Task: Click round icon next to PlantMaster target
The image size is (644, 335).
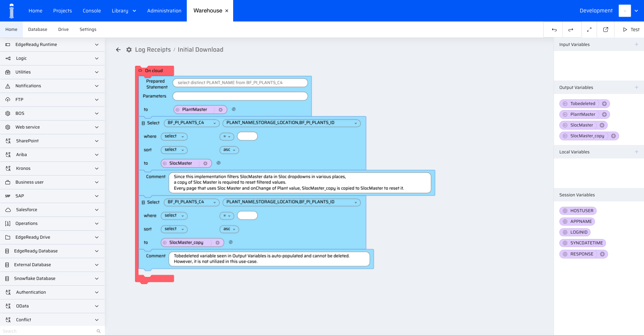Action: [x=234, y=109]
